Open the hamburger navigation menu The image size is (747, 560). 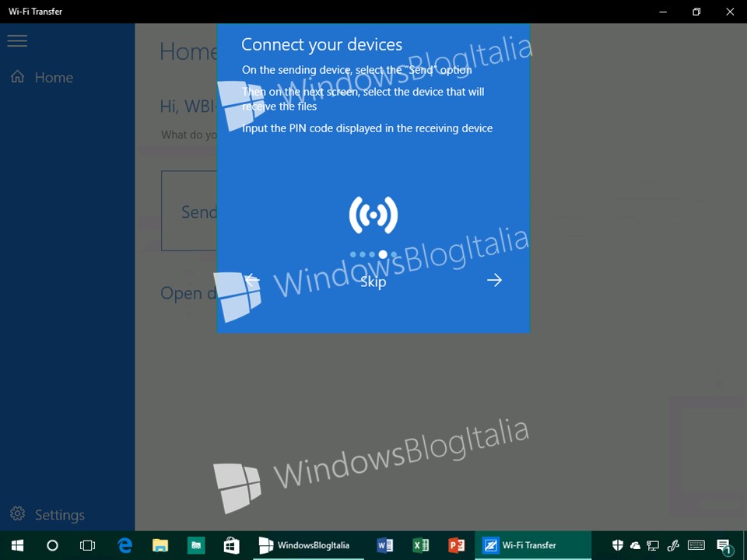pyautogui.click(x=17, y=40)
